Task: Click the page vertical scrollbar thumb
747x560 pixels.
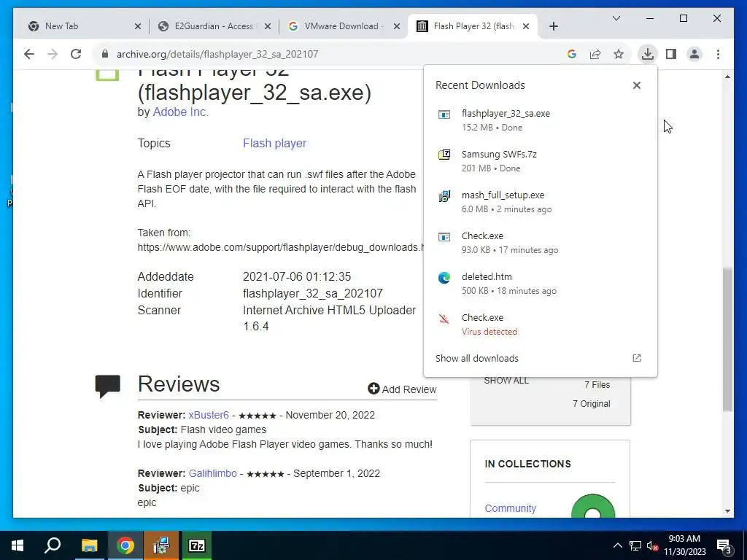Action: coord(727,340)
